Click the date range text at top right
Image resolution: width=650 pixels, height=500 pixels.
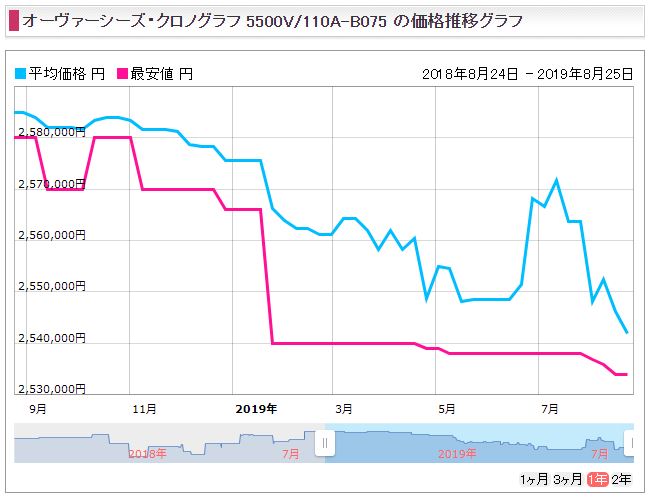tap(527, 74)
